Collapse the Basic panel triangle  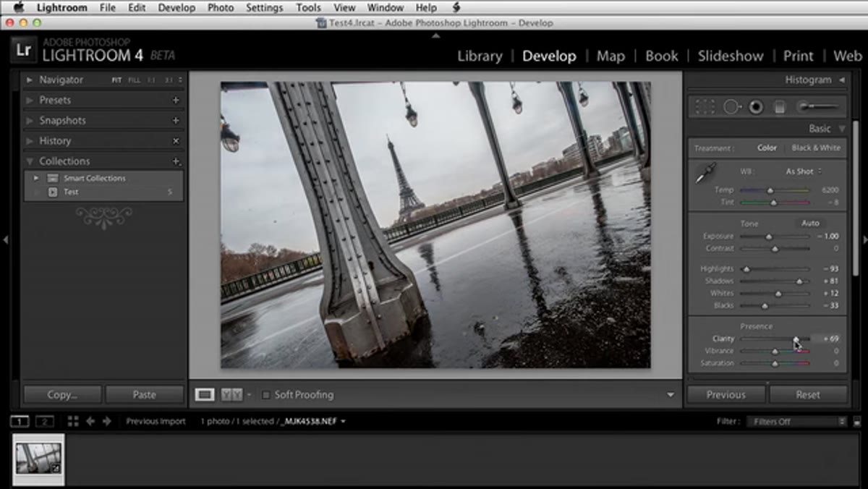pos(842,129)
